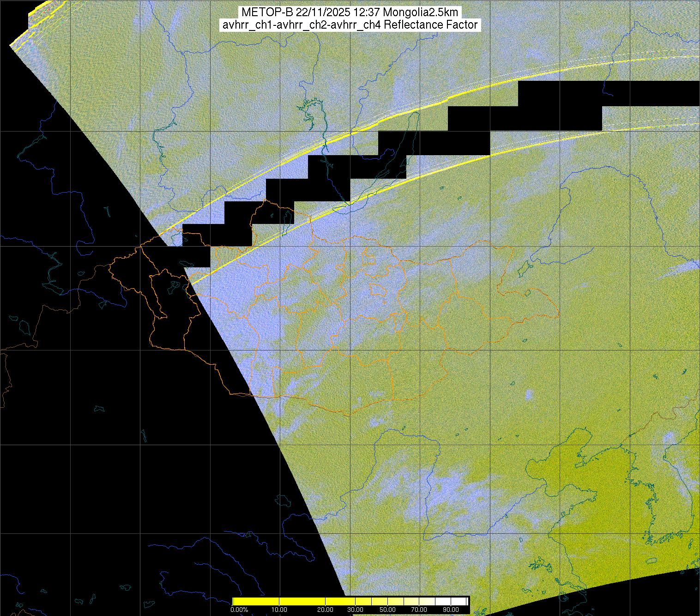Click the METOP-B date and time title

coord(350,12)
